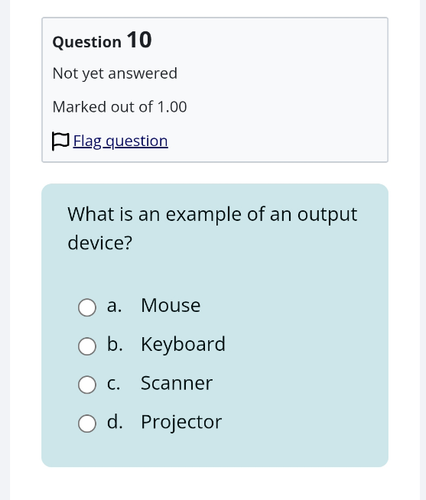Screen dimensions: 426x500
Task: Click the Keyboard answer text
Action: click(183, 344)
